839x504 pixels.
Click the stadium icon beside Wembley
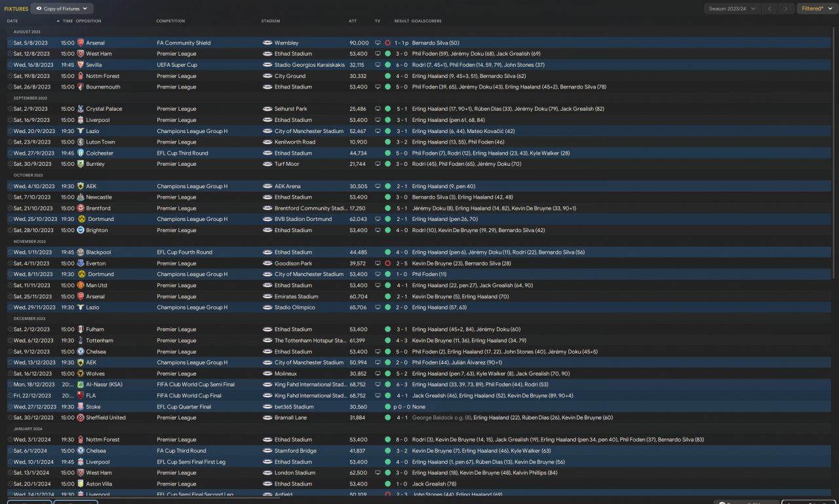pyautogui.click(x=267, y=43)
